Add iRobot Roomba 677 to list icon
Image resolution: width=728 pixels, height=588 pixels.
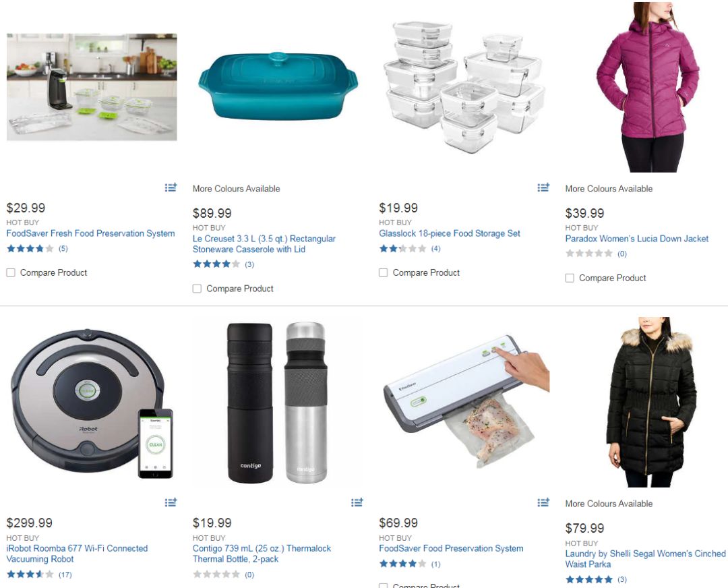point(171,502)
